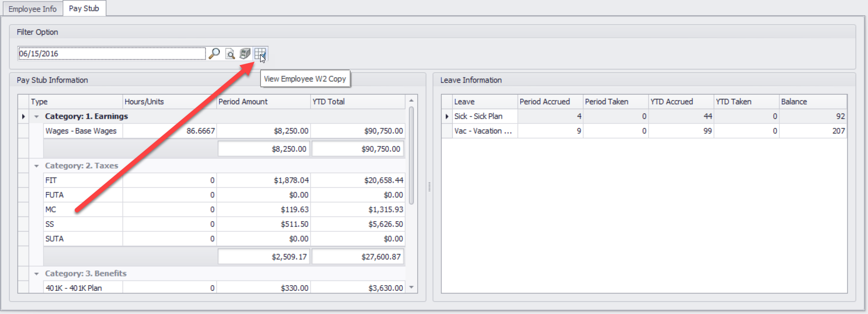868x314 pixels.
Task: Collapse Category 1. Earnings group
Action: (37, 117)
